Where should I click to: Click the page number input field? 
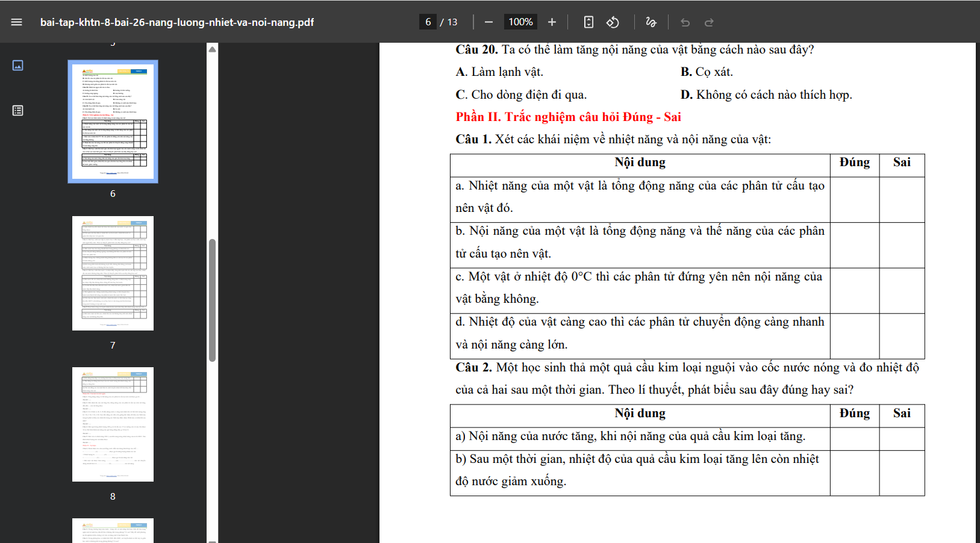[428, 22]
